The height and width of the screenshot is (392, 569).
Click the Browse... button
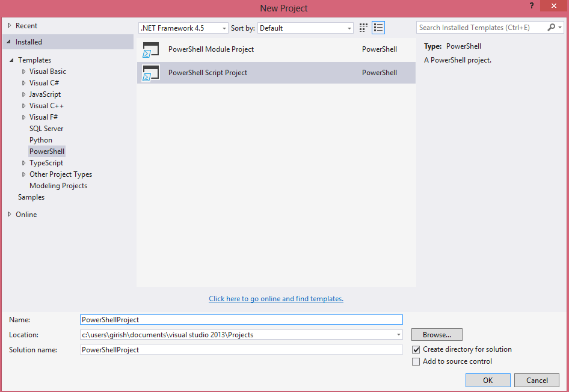[x=437, y=335]
